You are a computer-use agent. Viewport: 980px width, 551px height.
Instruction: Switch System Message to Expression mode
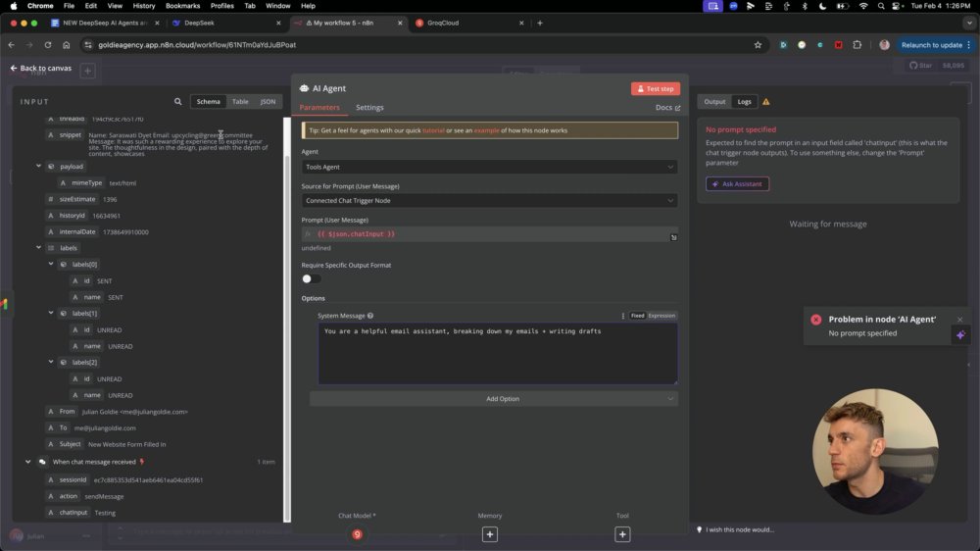click(x=661, y=316)
